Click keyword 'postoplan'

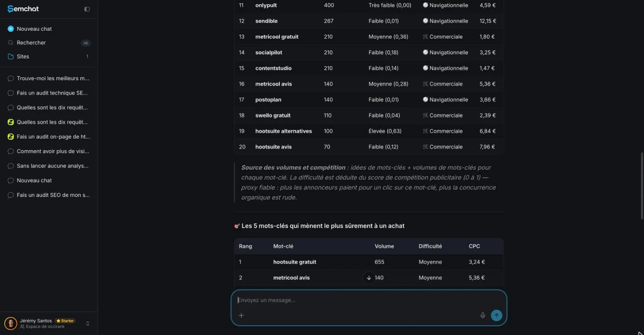coord(268,100)
